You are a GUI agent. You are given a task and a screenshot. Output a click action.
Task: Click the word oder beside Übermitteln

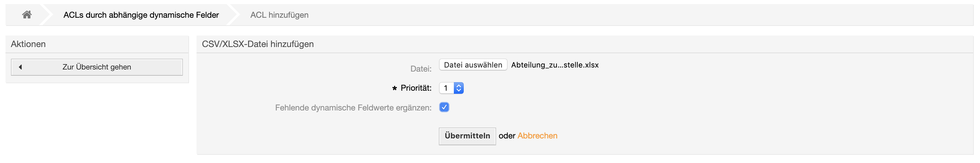507,136
